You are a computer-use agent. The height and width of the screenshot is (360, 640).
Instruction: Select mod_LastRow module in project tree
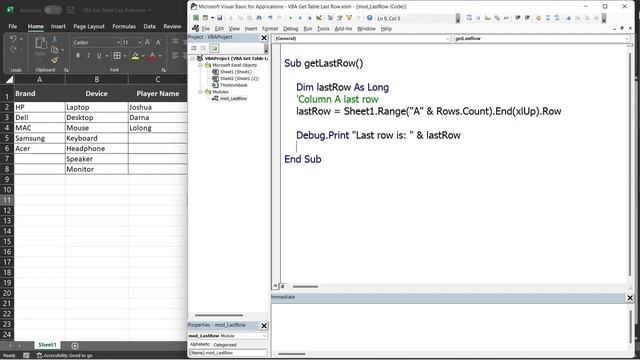(233, 98)
